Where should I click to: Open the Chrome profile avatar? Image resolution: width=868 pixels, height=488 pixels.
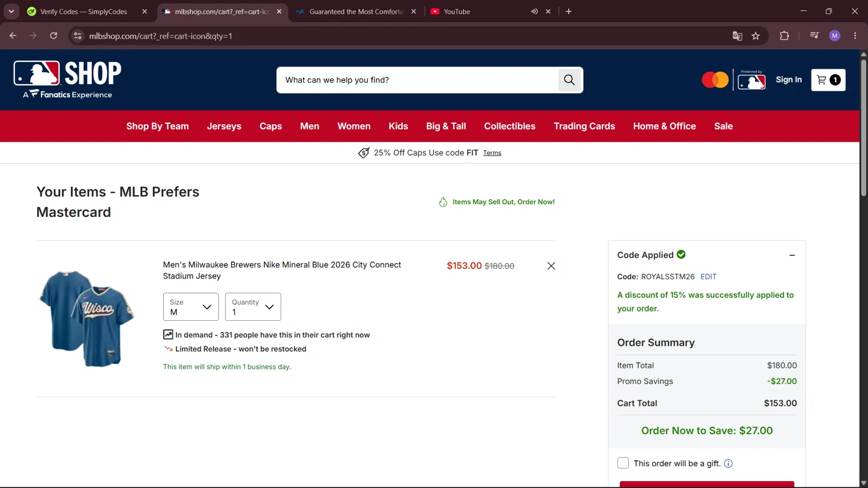point(834,36)
